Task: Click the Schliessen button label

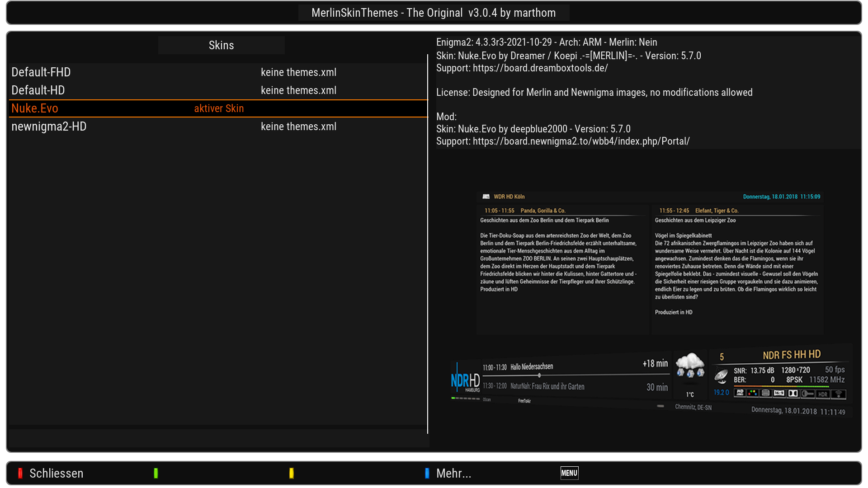Action: [x=56, y=473]
